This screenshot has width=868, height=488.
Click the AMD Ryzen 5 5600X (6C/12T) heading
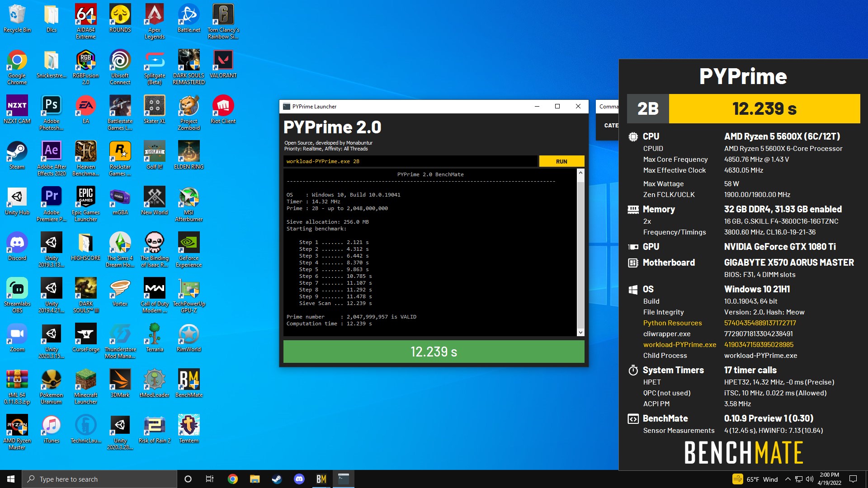click(x=782, y=136)
